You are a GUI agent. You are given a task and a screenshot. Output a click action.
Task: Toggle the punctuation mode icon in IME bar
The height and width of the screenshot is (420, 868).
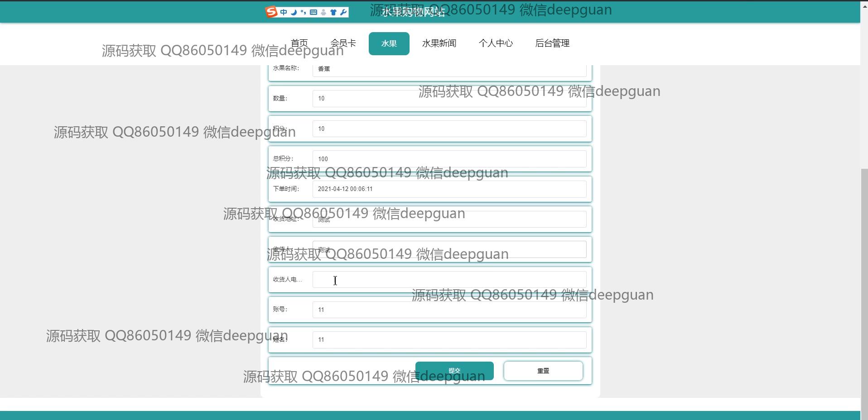303,12
